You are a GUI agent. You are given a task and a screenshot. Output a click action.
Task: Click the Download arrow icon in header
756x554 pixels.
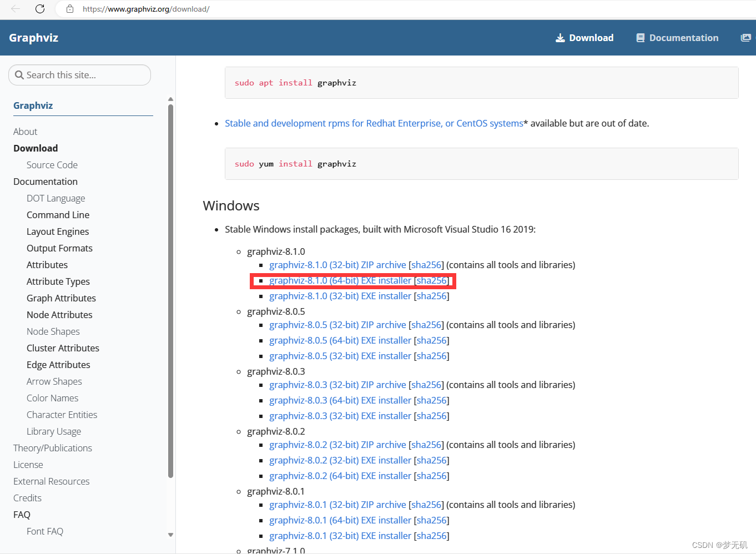[x=560, y=38]
